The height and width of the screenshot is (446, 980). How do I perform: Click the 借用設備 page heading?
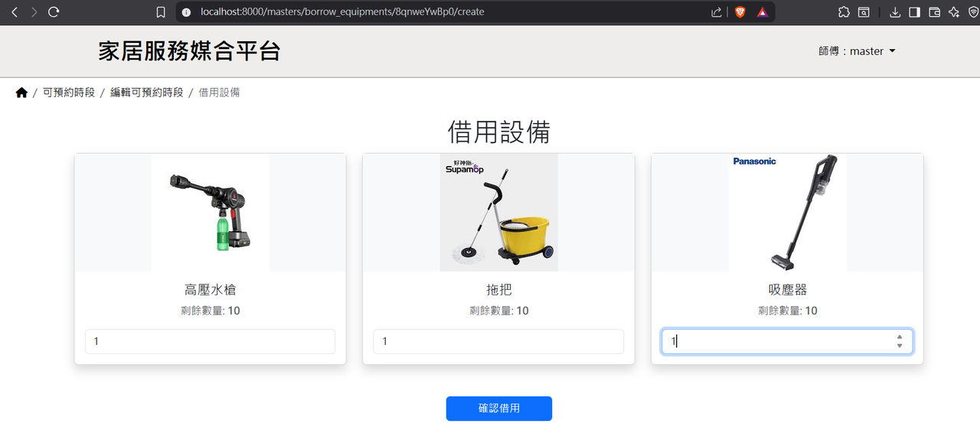coord(499,132)
